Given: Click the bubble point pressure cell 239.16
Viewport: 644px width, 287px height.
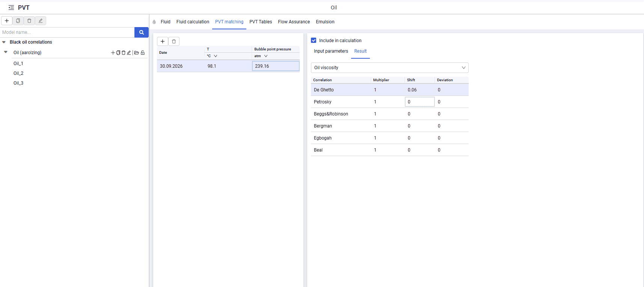Looking at the screenshot, I should 276,66.
